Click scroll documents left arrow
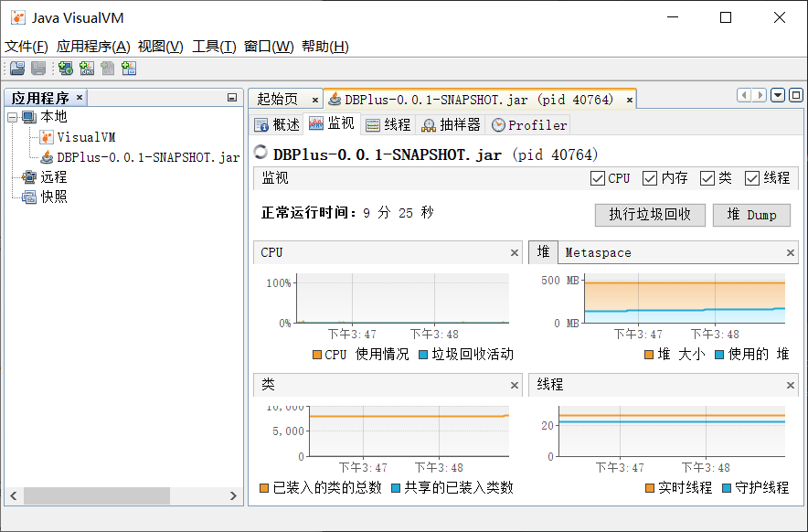Image resolution: width=808 pixels, height=532 pixels. tap(744, 95)
